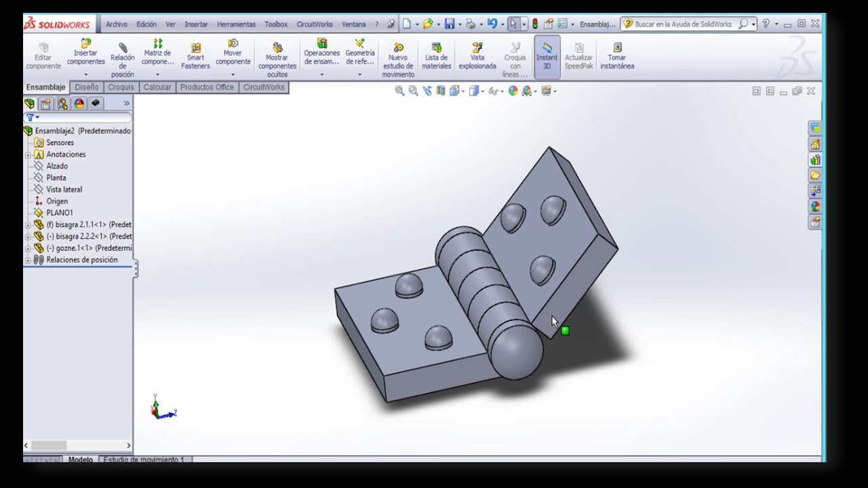Screen dimensions: 868x488
Task: Click the Insertar componentes tool
Action: 85,53
